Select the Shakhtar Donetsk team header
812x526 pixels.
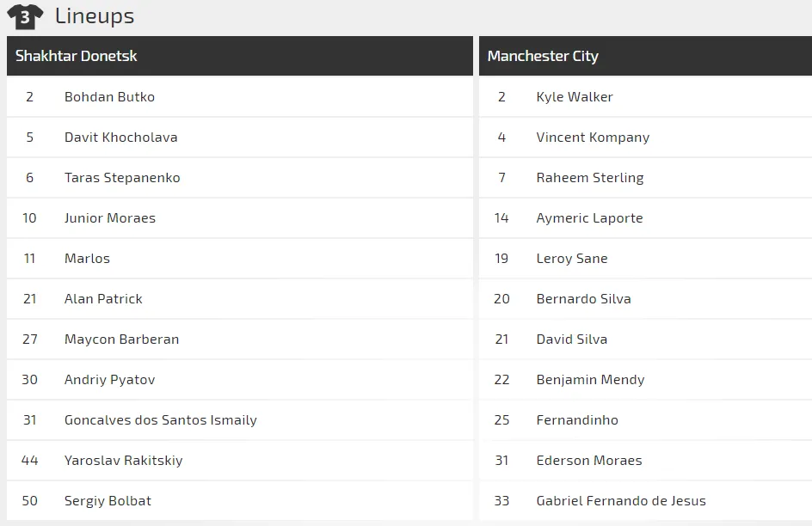77,56
